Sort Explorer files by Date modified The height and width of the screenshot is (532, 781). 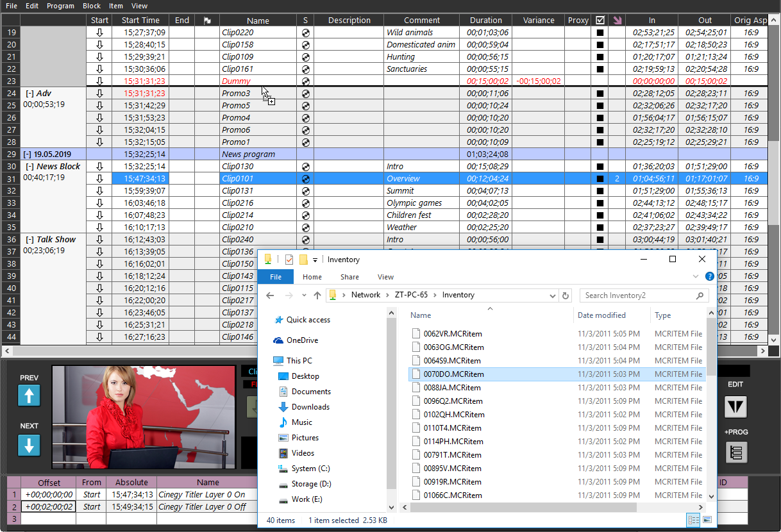pyautogui.click(x=601, y=315)
